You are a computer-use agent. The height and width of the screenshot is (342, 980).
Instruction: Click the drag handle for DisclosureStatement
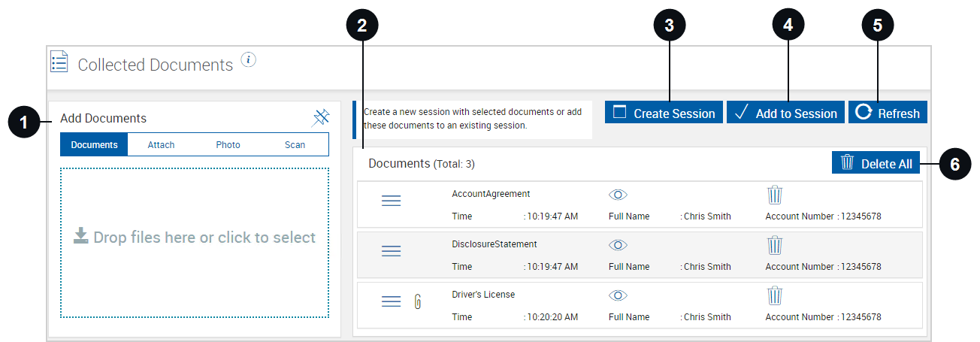[391, 251]
